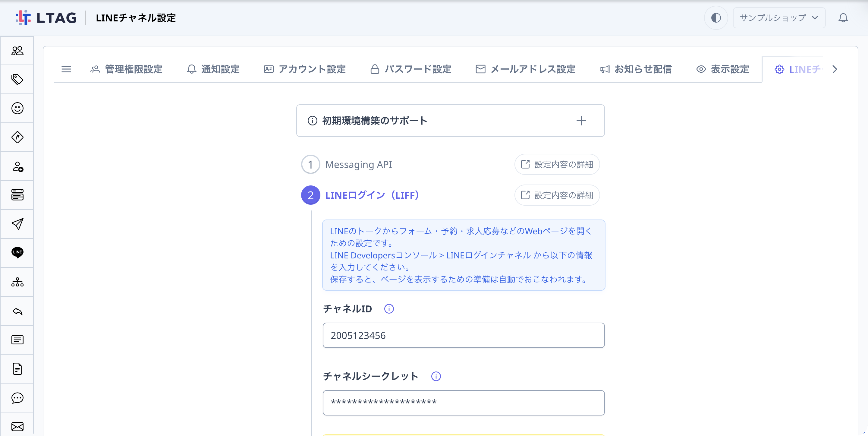
Task: Collapse step 2 LINEログイン（LIFF）
Action: pyautogui.click(x=360, y=195)
